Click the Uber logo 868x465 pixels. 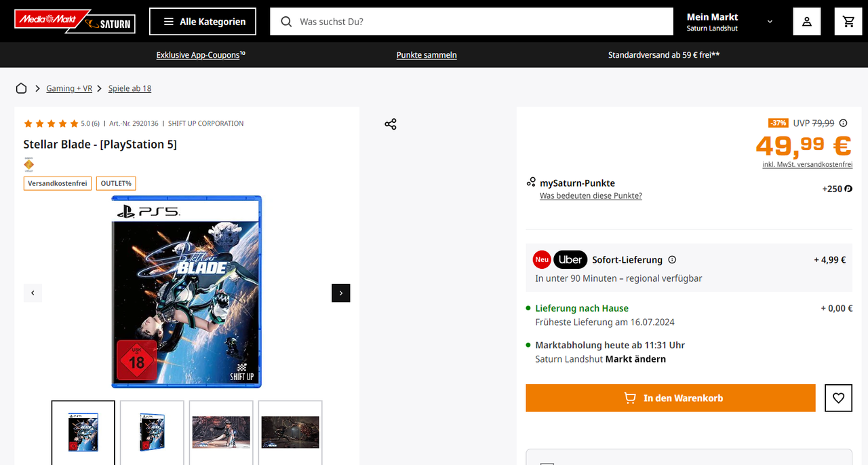click(570, 259)
